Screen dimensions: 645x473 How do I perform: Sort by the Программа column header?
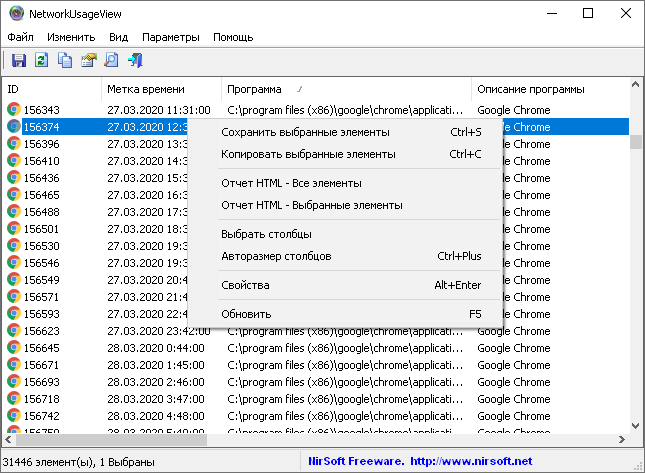click(x=346, y=89)
